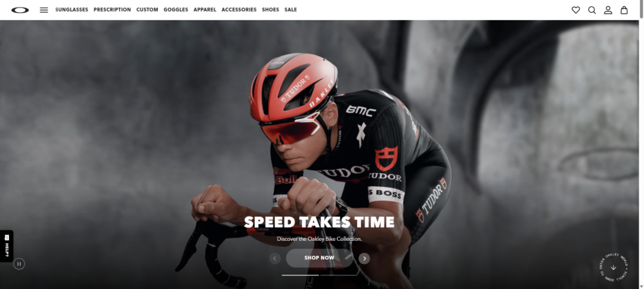
Task: Click the page vertical scrollbar
Action: [642, 144]
